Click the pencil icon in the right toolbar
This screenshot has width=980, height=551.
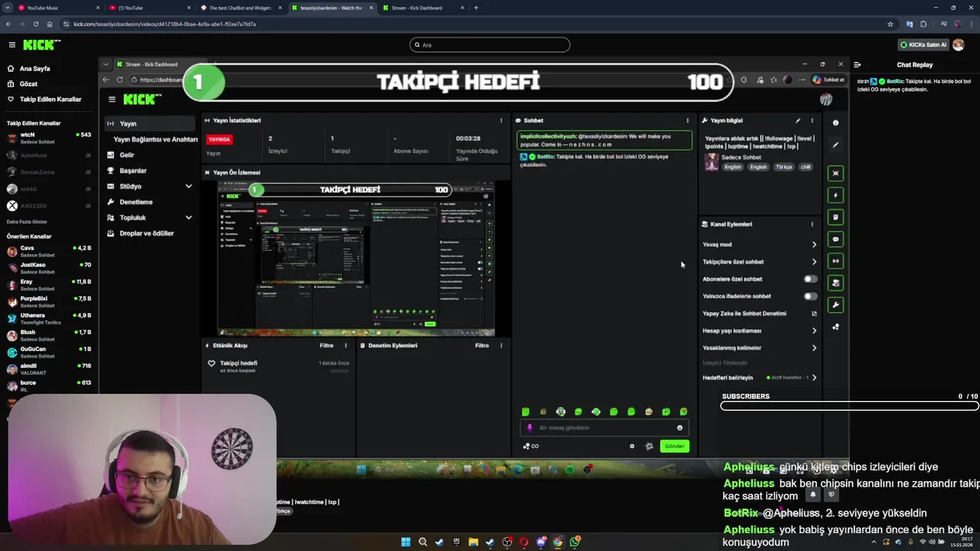(835, 145)
